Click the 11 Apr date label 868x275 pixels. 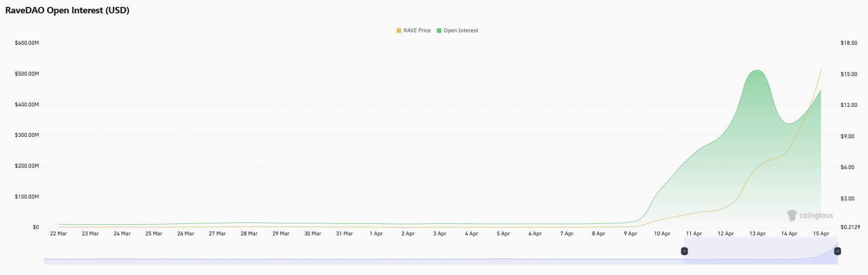(x=694, y=234)
